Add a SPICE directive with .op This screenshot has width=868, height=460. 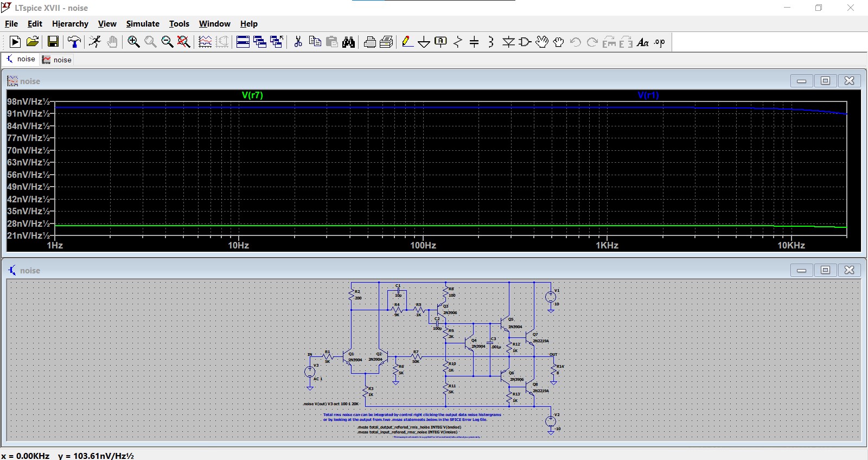point(660,42)
